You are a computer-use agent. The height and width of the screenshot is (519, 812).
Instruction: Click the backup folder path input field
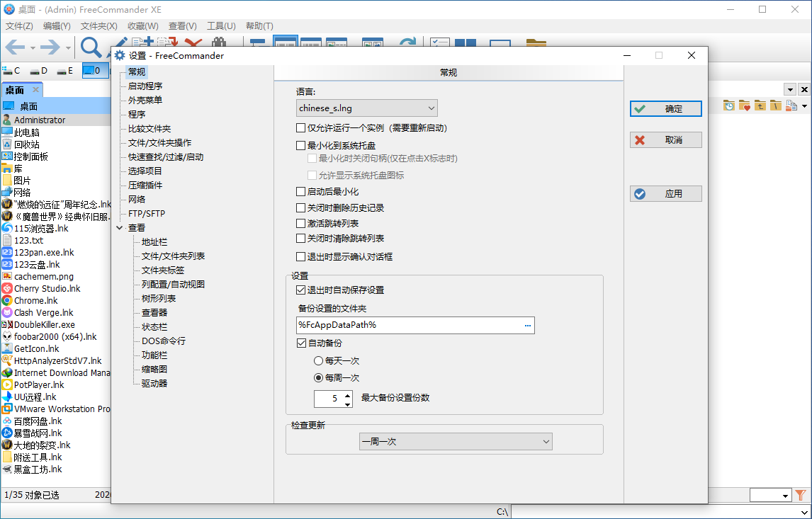(x=397, y=325)
